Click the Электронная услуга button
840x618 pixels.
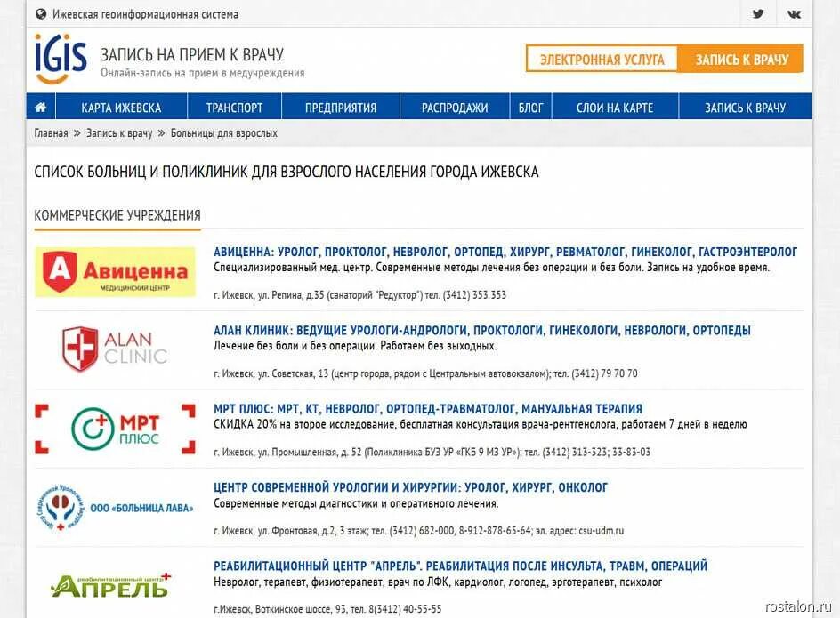[602, 59]
